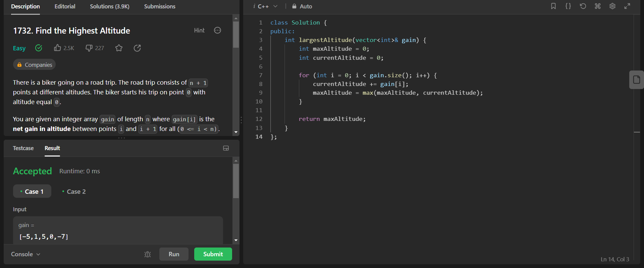Viewport: 644px width, 268px height.
Task: Switch to the Editorial tab
Action: pos(65,6)
